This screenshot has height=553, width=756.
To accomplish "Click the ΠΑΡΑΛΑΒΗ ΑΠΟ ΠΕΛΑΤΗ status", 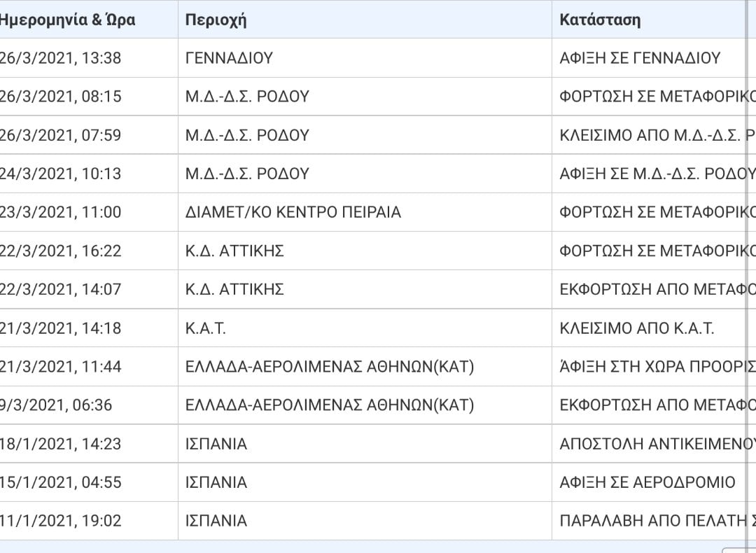I will tap(657, 521).
